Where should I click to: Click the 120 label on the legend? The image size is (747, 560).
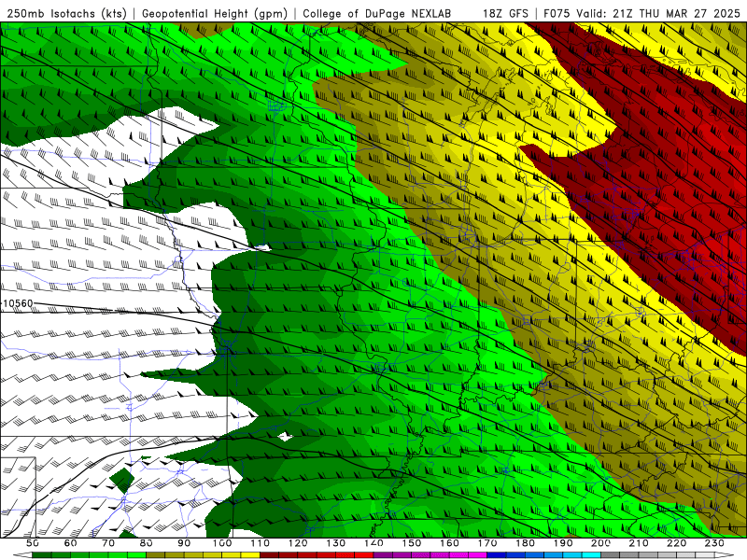(298, 543)
